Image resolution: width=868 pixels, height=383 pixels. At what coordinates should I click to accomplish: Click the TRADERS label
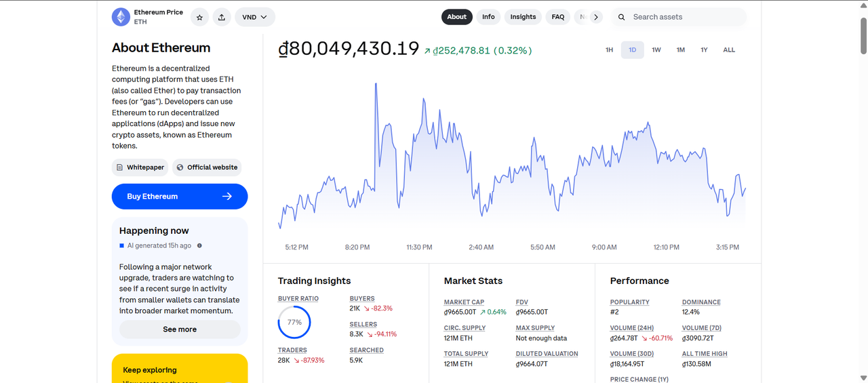(x=292, y=350)
